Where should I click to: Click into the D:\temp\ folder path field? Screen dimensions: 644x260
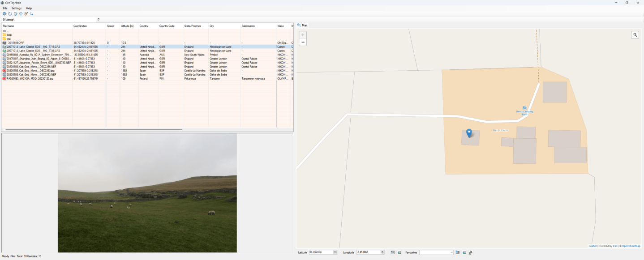(x=49, y=20)
